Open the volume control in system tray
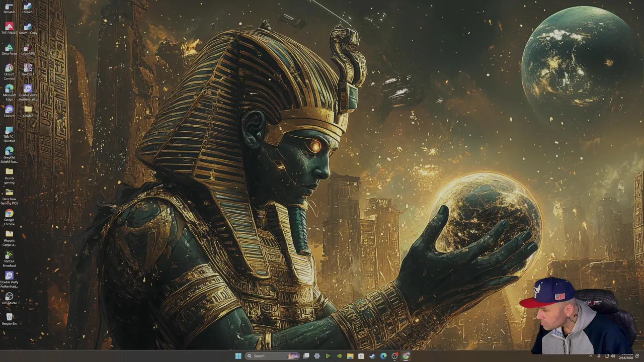 click(612, 356)
